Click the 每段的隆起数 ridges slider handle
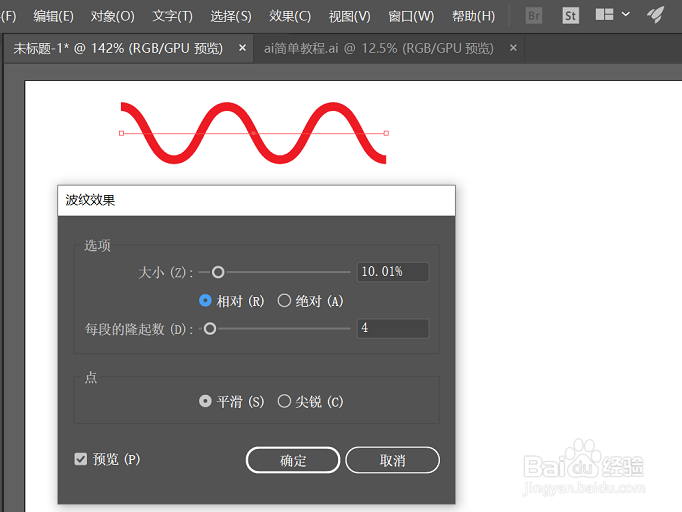Image resolution: width=682 pixels, height=512 pixels. pos(210,329)
